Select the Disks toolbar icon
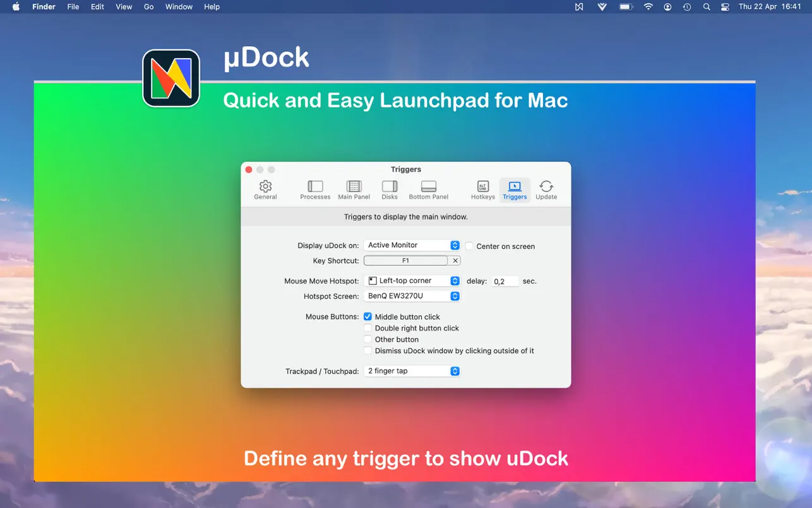 click(390, 190)
